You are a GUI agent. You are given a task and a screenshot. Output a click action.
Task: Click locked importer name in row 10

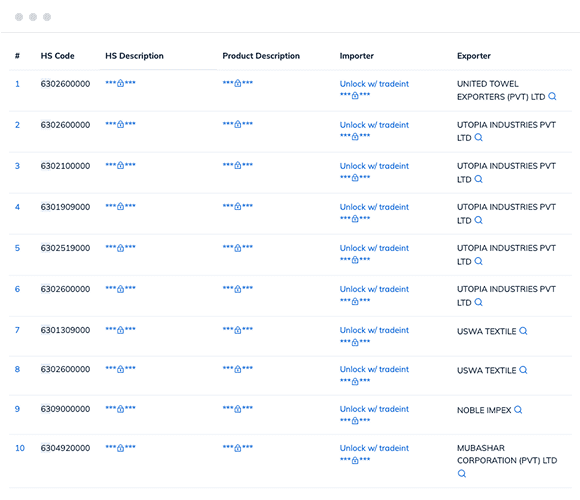pyautogui.click(x=355, y=460)
